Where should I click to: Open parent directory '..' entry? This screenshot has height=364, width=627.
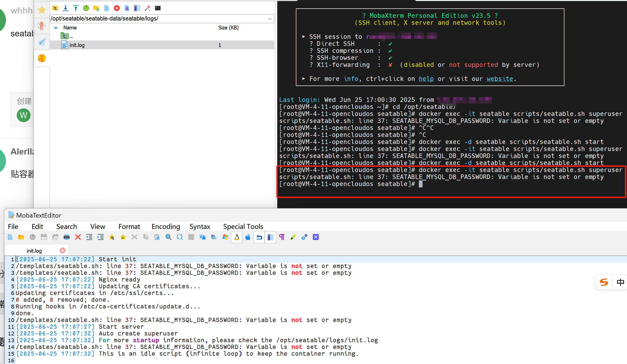67,36
